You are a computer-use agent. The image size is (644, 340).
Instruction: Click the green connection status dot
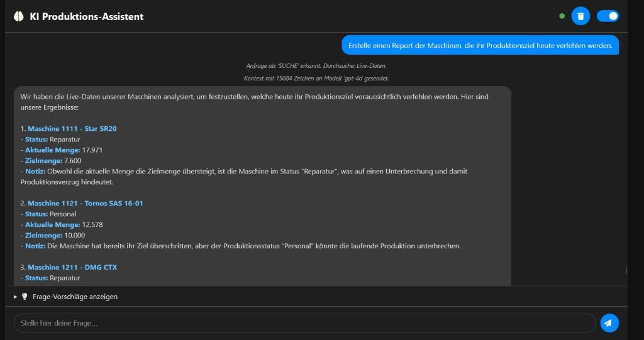pos(562,16)
